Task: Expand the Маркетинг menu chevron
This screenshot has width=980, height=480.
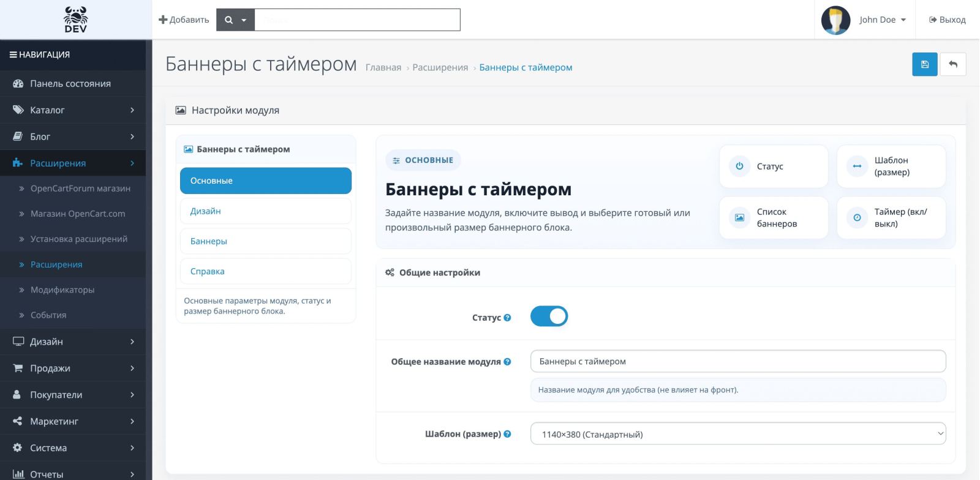Action: [x=132, y=421]
